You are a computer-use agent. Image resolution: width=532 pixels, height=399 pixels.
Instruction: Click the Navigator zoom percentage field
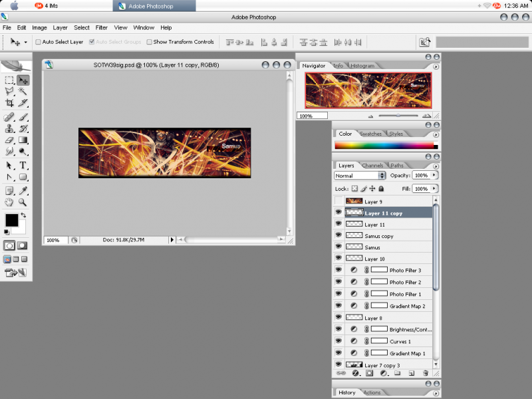coord(312,116)
